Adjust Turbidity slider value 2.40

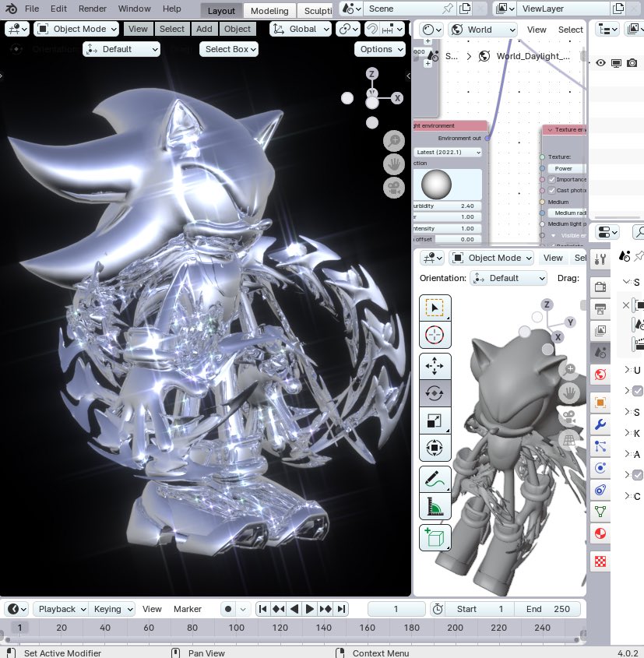coord(448,206)
